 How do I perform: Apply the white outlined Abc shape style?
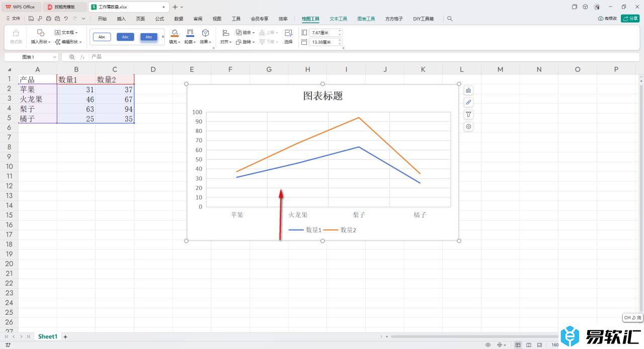(102, 37)
